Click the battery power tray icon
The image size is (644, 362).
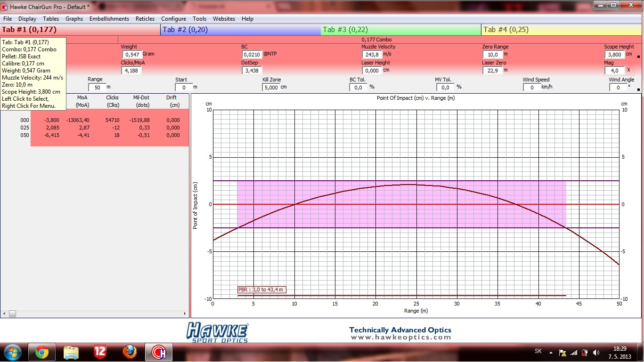585,352
